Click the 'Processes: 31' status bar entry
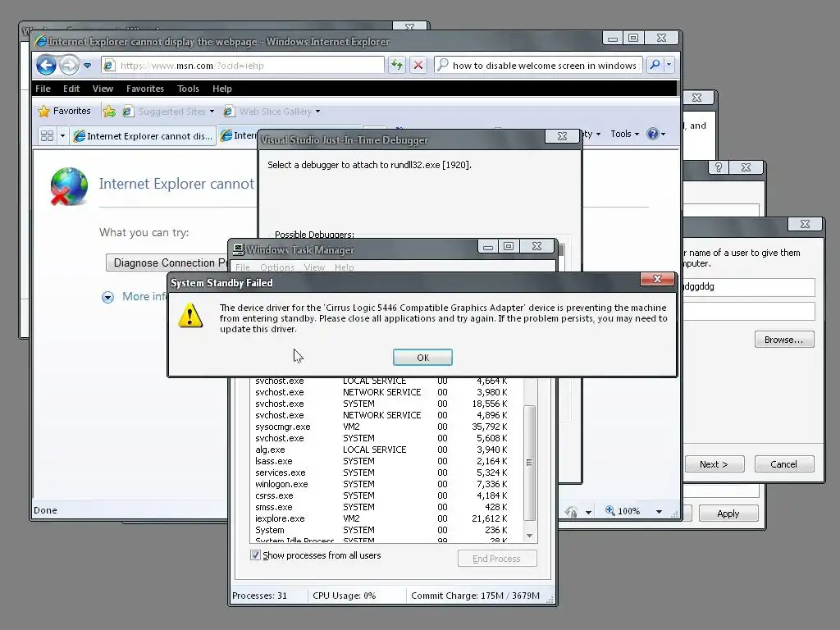Viewport: 840px width, 630px height. click(260, 596)
